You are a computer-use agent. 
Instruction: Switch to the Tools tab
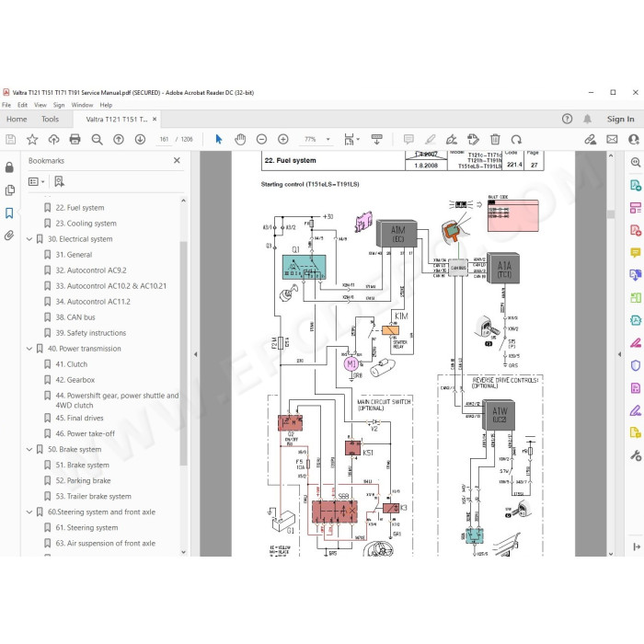click(x=50, y=119)
